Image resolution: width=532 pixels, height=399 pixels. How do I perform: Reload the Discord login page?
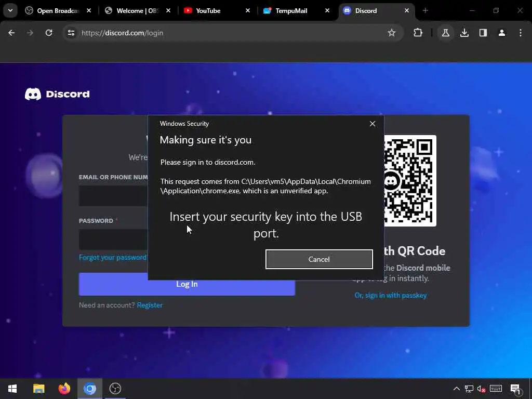click(49, 33)
